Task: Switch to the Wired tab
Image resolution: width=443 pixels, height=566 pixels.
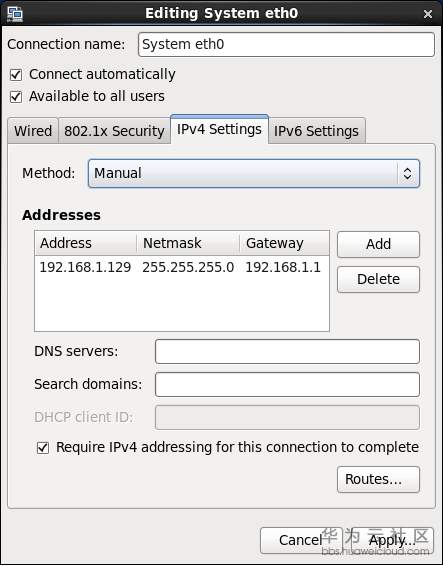Action: click(x=33, y=131)
